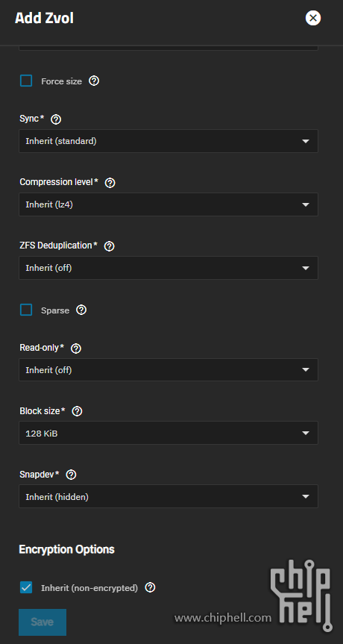Change Block size from 128 KiB dropdown

pyautogui.click(x=169, y=433)
